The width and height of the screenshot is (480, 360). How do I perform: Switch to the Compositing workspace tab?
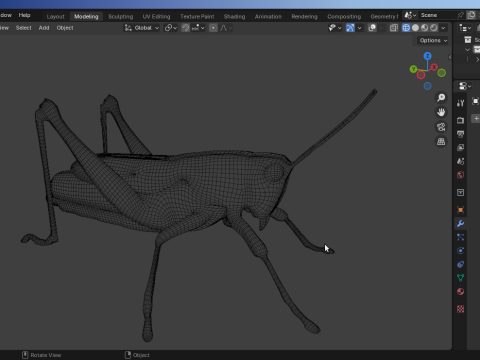344,16
